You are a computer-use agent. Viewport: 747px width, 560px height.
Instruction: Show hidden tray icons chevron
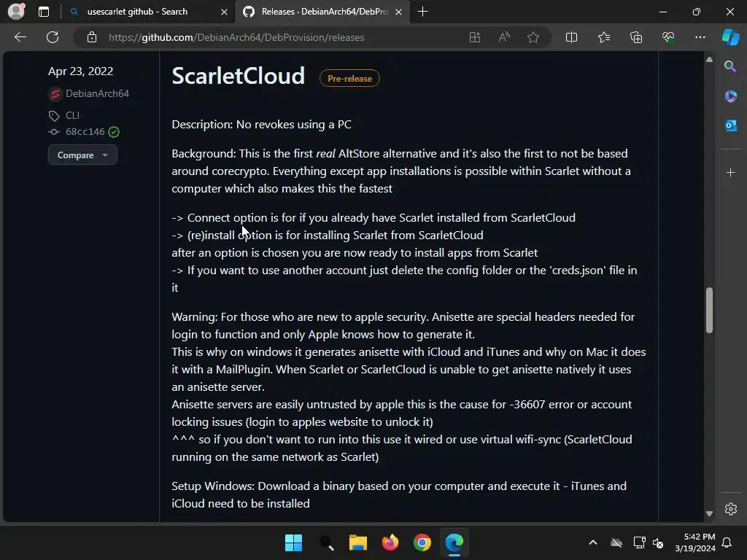click(x=593, y=542)
